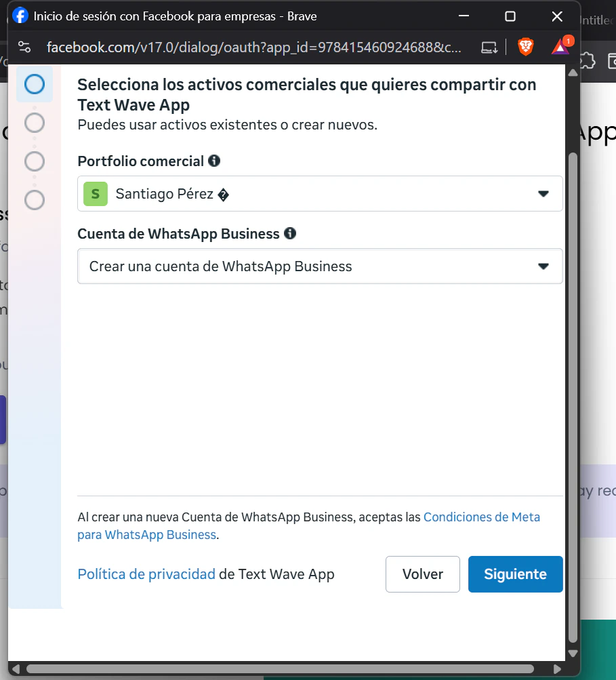616x680 pixels.
Task: Click the Volver button
Action: [423, 574]
